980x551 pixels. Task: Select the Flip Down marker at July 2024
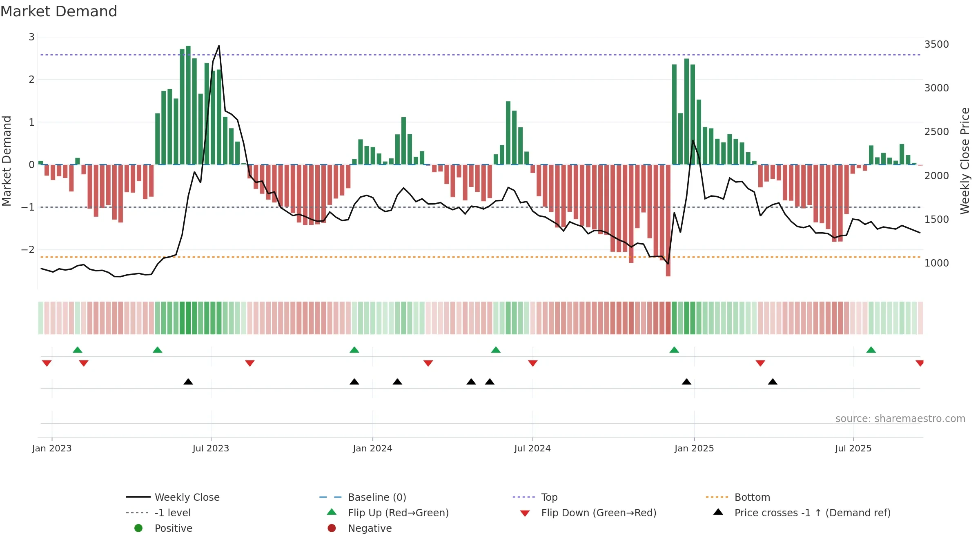(532, 363)
